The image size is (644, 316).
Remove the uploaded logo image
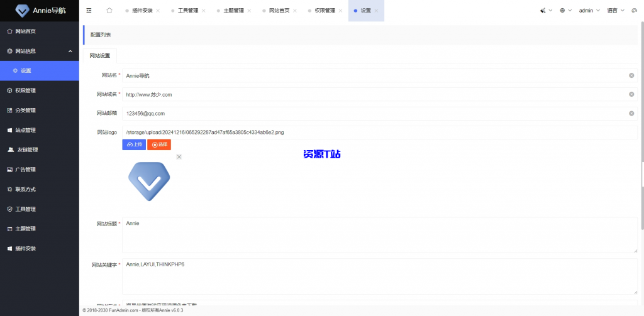179,157
